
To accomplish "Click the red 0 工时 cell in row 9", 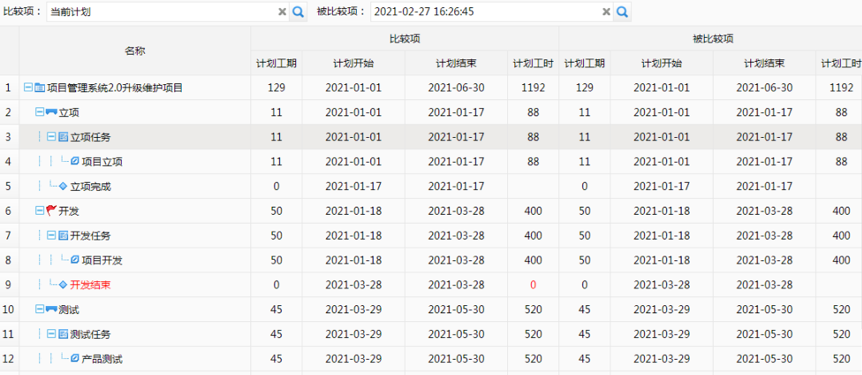I will [533, 285].
